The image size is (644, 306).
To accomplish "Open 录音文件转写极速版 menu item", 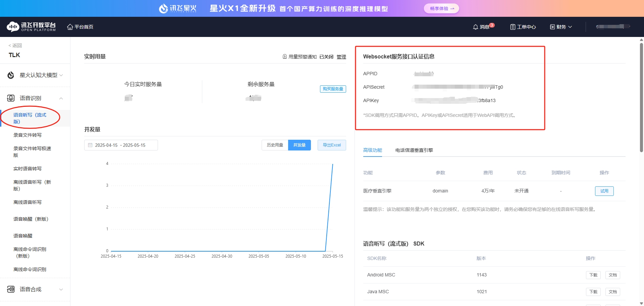I will 32,152.
